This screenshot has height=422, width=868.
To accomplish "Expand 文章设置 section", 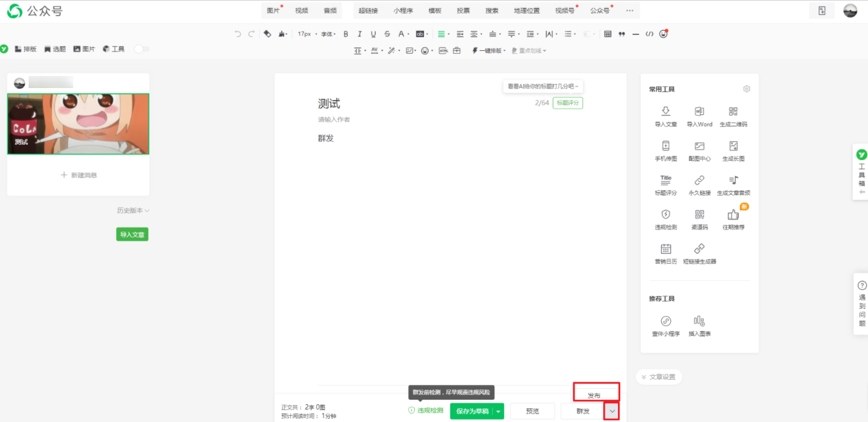I will (x=659, y=377).
